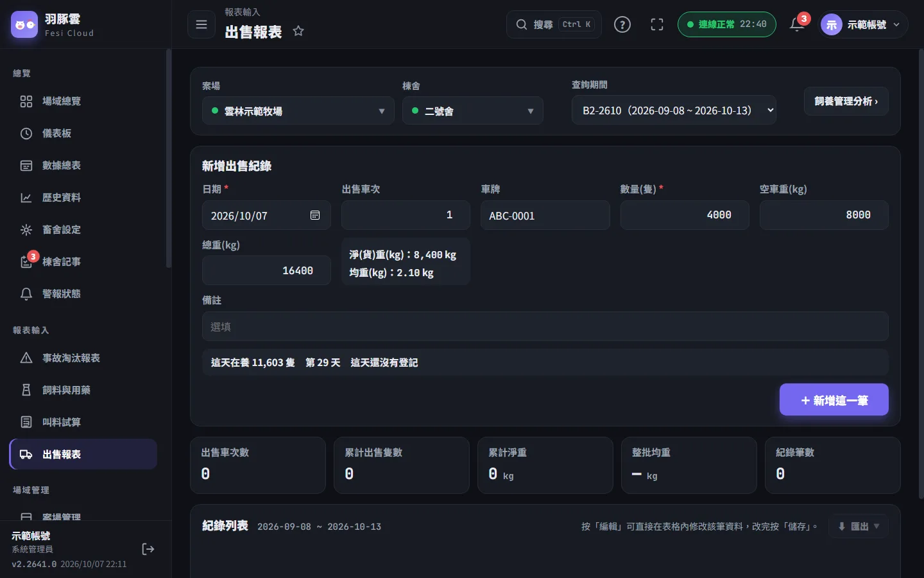924x578 pixels.
Task: Open 事故淘汰報表 in the sidebar
Action: 83,358
